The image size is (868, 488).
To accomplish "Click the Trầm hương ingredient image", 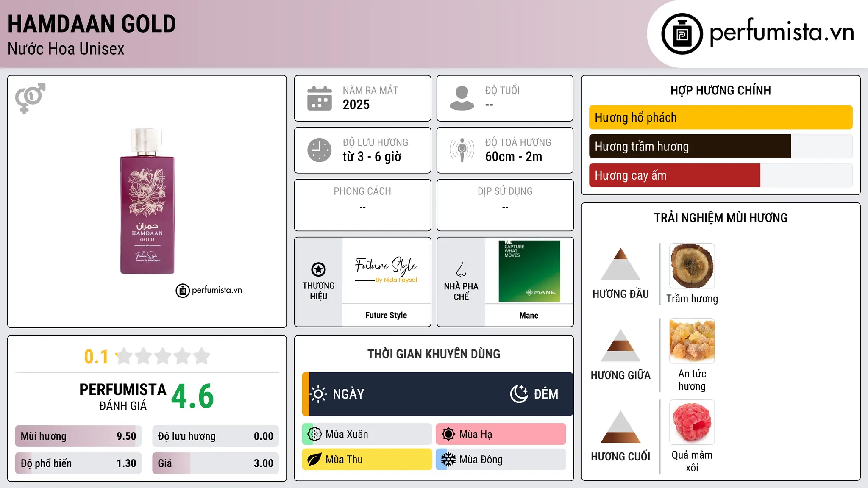I will [x=692, y=266].
